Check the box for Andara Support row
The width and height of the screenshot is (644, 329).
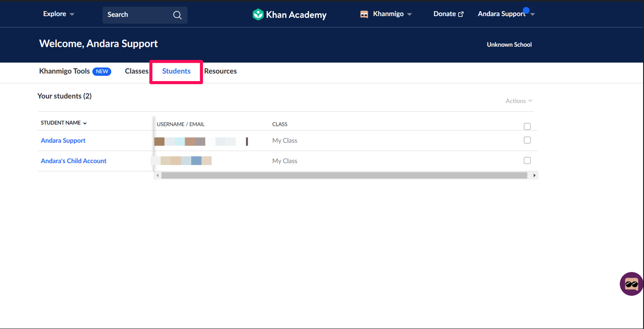coord(527,140)
